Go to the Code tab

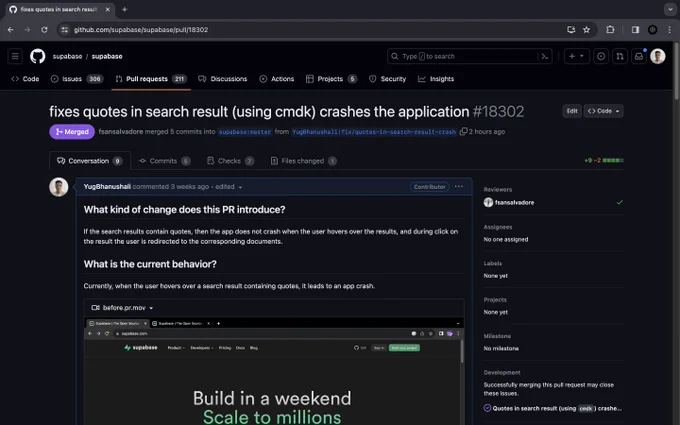(25, 78)
